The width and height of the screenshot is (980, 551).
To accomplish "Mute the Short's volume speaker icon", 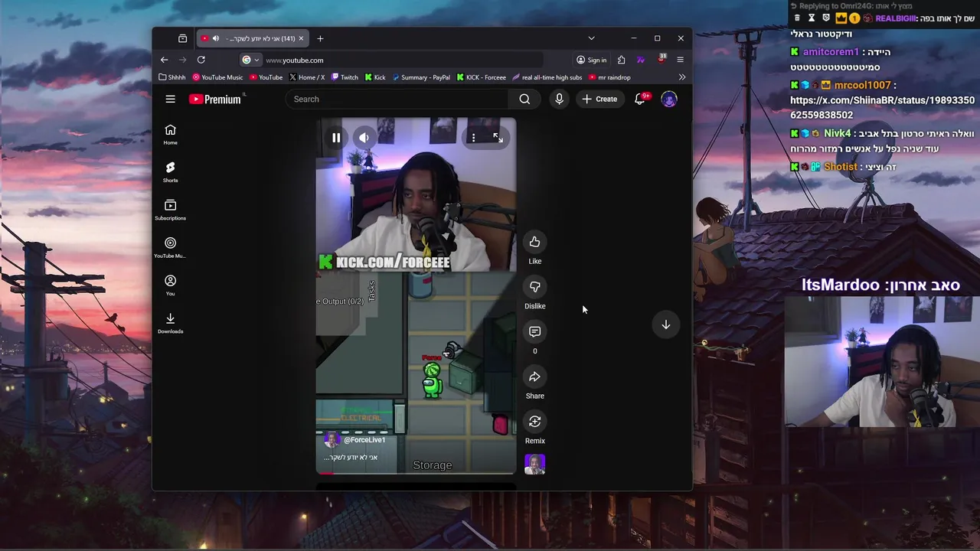I will point(364,138).
